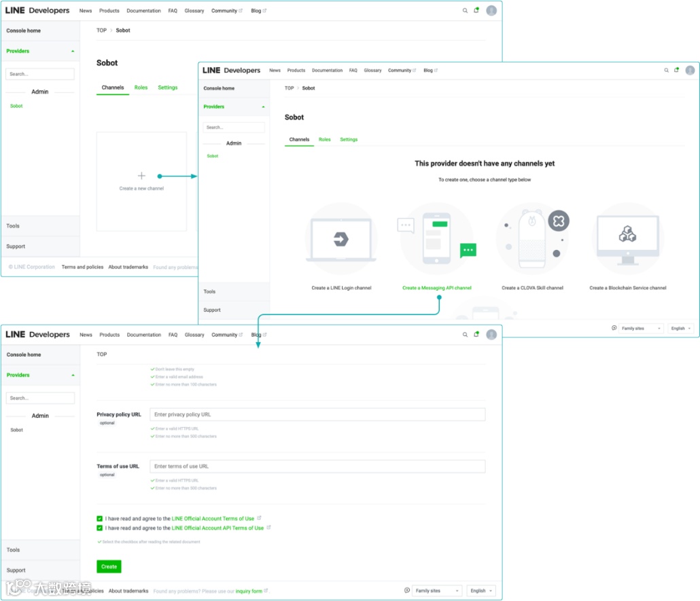
Task: Open Console home in bottom window
Action: (24, 354)
